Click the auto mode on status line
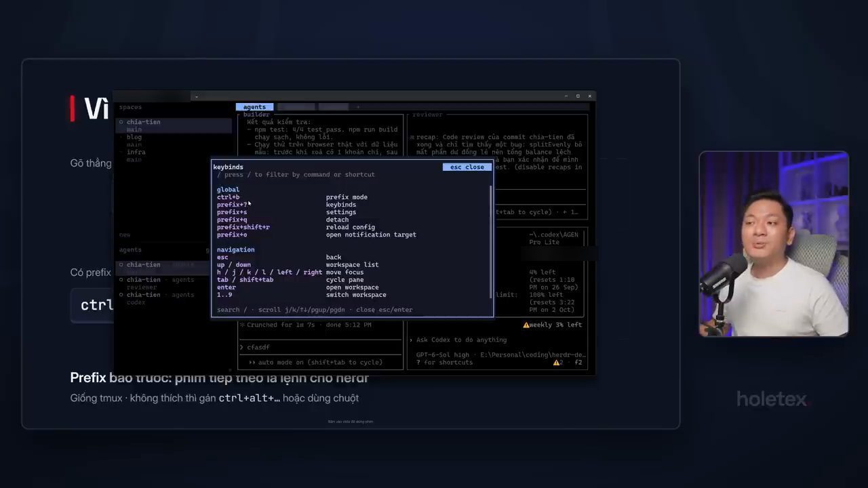The height and width of the screenshot is (488, 868). [316, 363]
